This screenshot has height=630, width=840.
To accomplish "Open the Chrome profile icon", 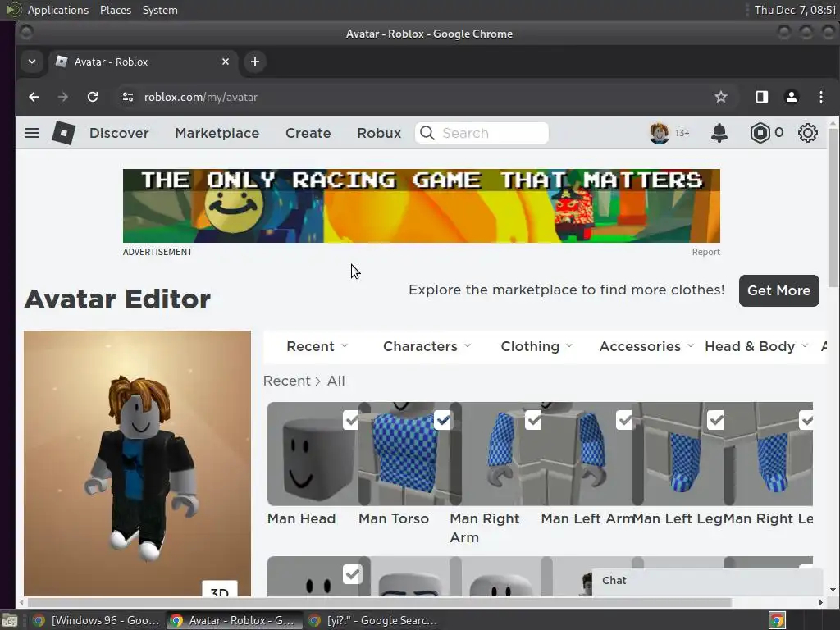I will [x=792, y=97].
